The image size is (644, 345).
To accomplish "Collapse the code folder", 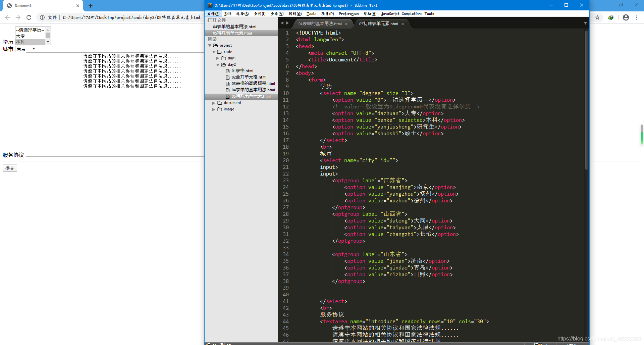I will pyautogui.click(x=214, y=52).
